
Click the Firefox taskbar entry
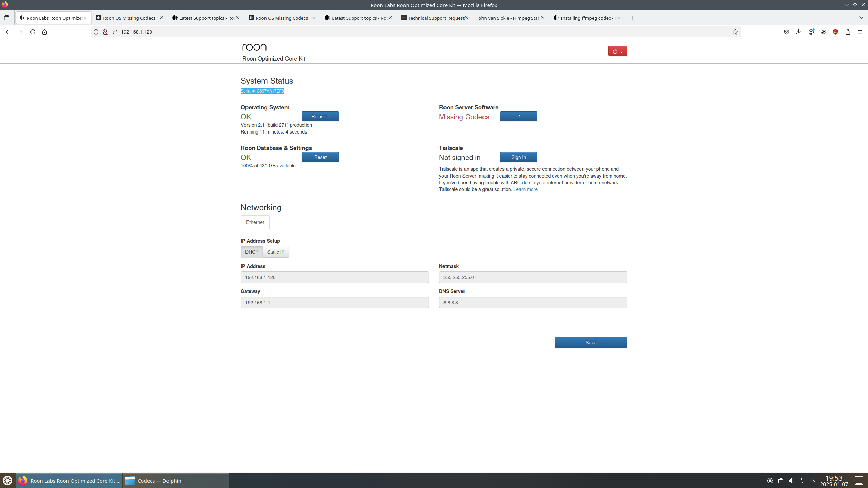[69, 481]
